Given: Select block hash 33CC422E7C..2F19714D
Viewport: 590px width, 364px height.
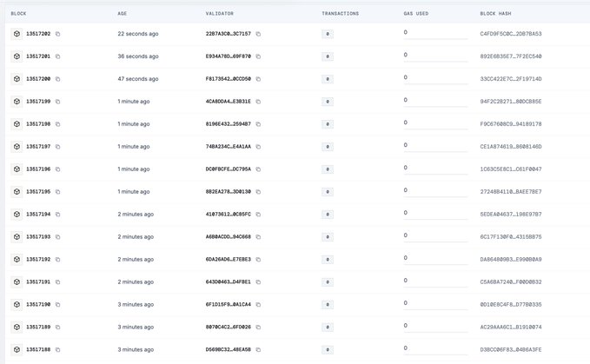Looking at the screenshot, I should (x=511, y=79).
